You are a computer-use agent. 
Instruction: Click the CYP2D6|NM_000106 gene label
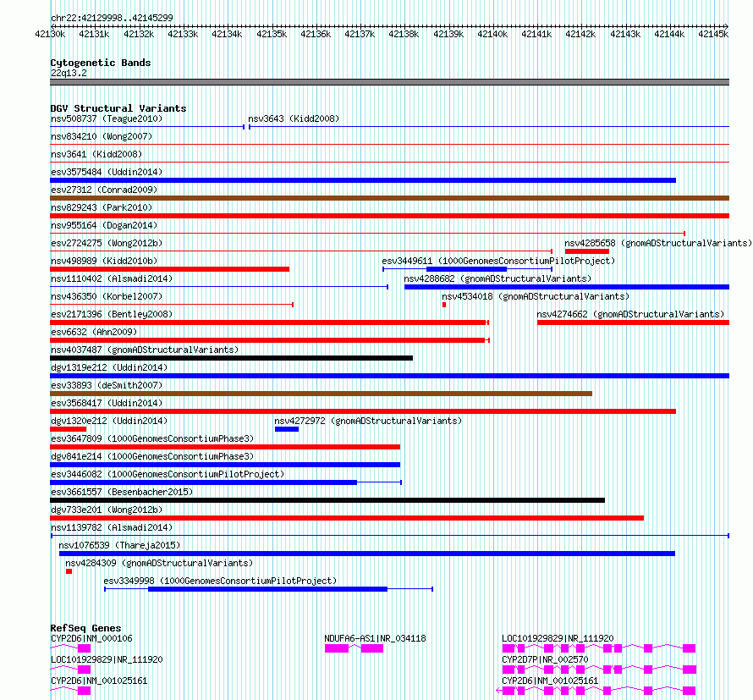(91, 638)
